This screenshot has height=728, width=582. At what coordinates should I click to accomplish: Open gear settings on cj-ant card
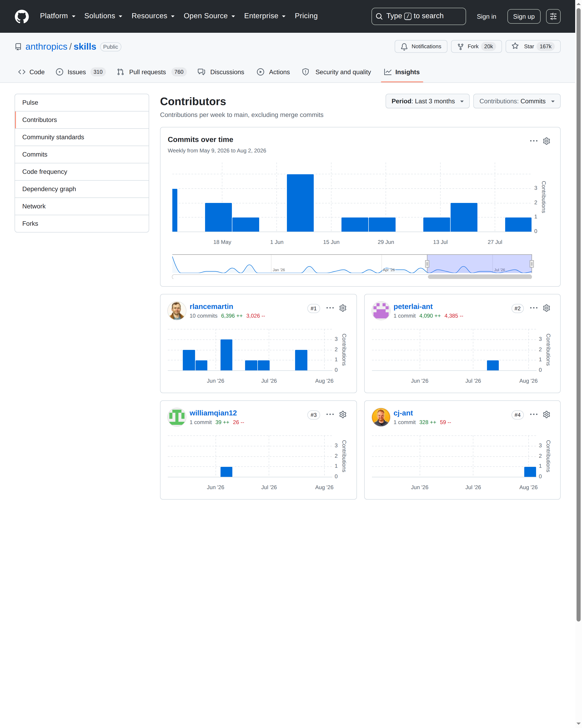[x=546, y=414]
